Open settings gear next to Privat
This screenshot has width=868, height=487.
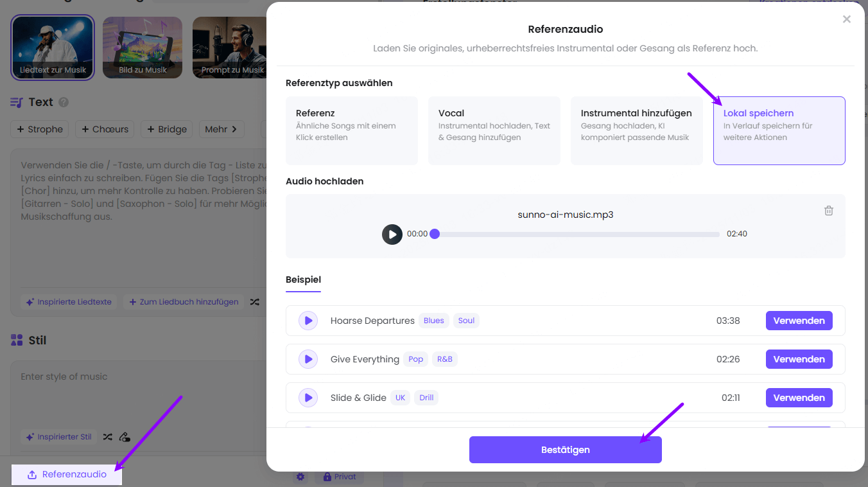(300, 477)
